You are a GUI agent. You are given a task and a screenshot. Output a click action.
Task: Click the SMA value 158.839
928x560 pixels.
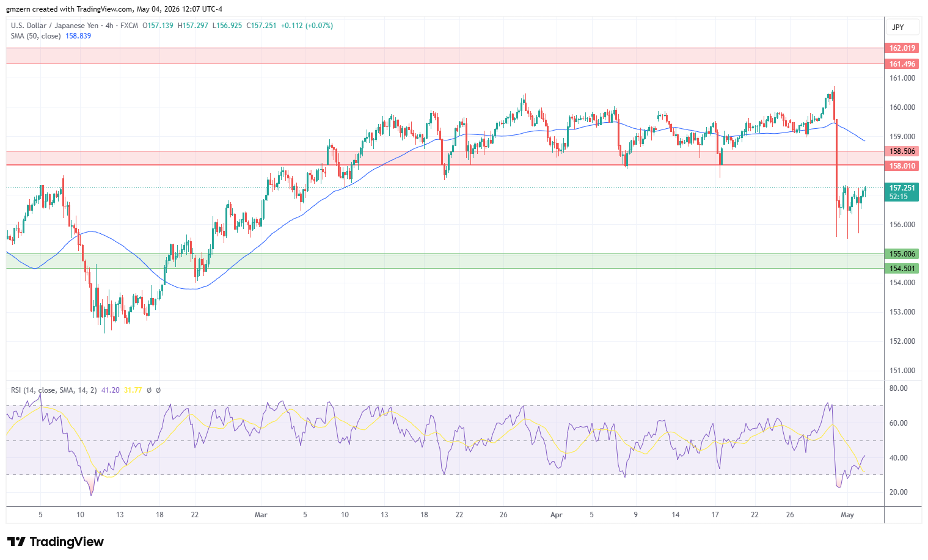click(x=78, y=36)
